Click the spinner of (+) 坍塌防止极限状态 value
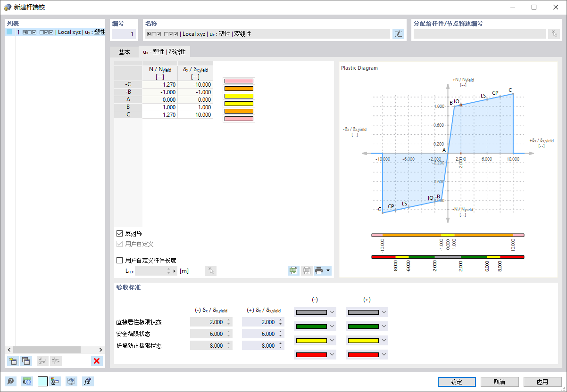This screenshot has width=567, height=392. 281,345
